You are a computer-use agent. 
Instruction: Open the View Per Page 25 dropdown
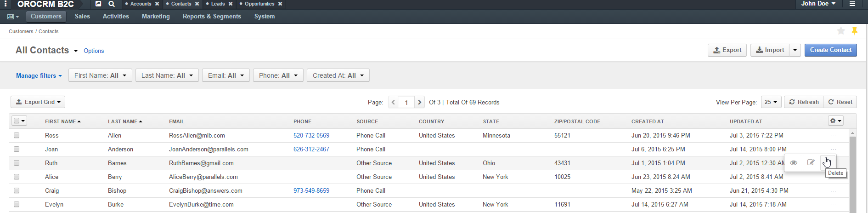tap(771, 102)
